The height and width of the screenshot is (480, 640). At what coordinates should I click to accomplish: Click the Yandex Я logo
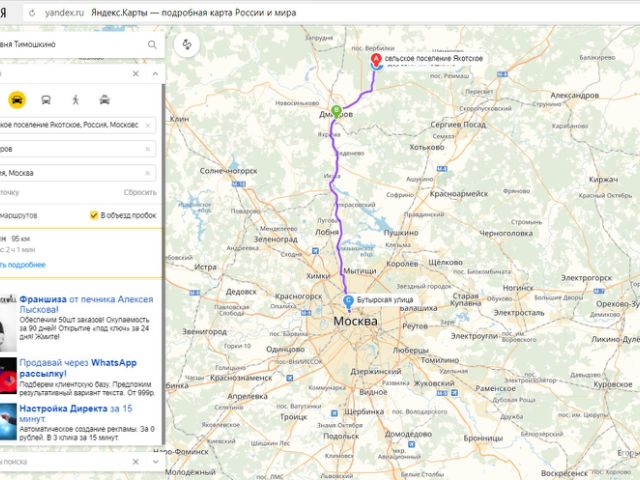[3, 13]
